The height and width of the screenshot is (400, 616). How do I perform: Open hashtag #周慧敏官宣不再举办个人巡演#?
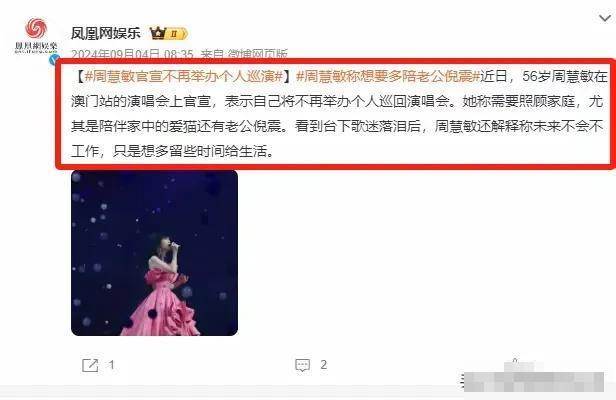tap(184, 76)
